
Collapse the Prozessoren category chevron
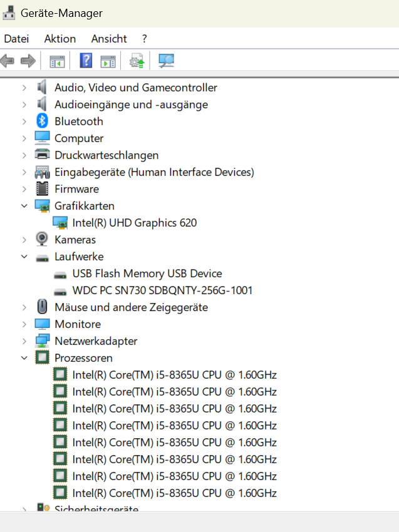[x=24, y=358]
